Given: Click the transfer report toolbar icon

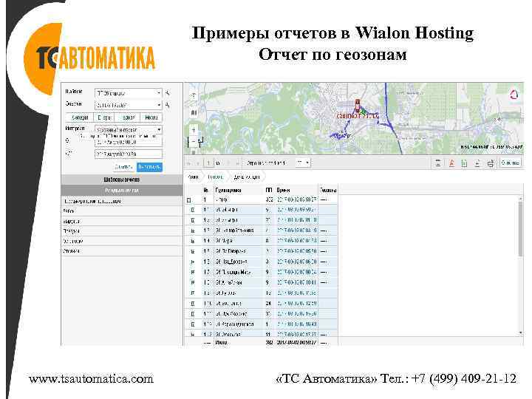Looking at the screenshot, I should (491, 163).
